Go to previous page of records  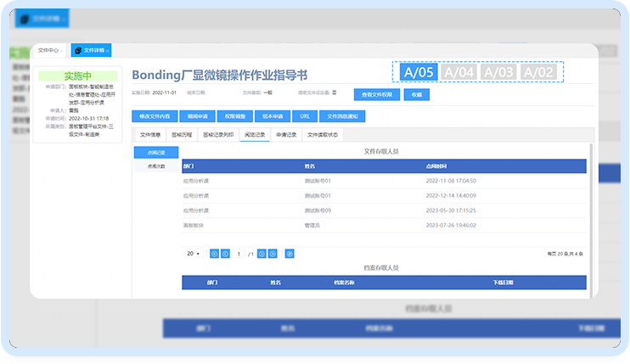225,254
